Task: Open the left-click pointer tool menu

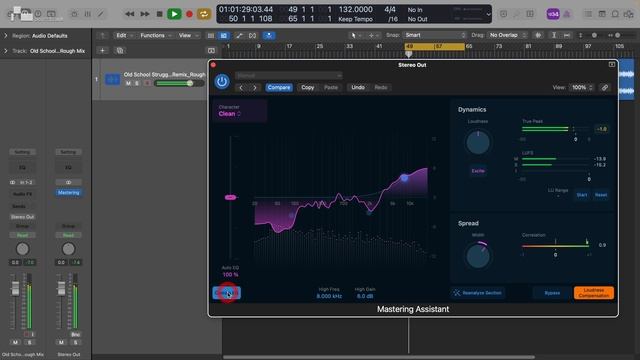Action: [356, 36]
